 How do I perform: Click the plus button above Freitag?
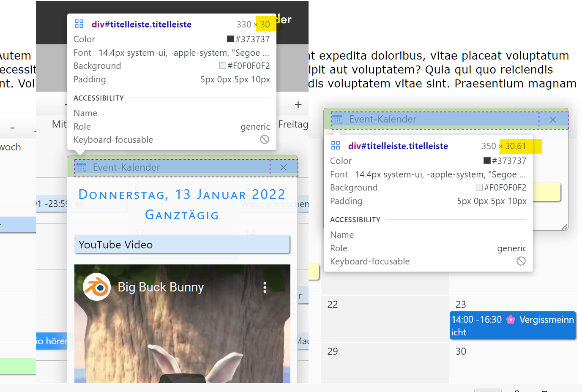298,105
